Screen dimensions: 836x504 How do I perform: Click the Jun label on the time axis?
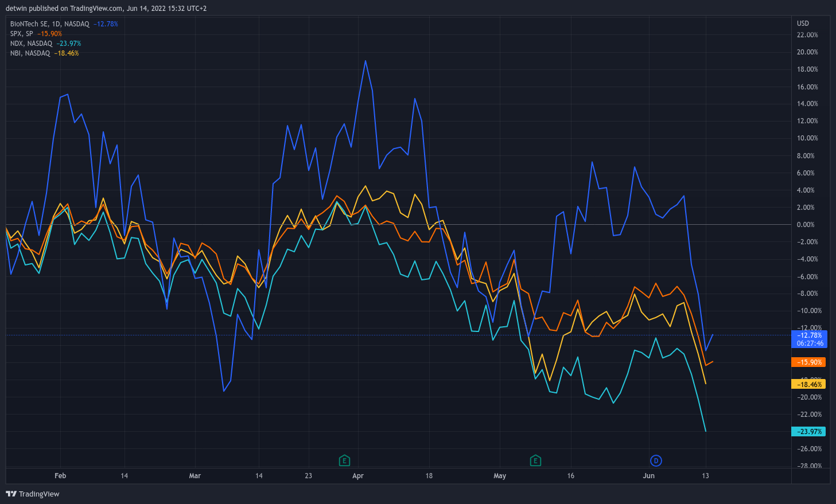[649, 476]
